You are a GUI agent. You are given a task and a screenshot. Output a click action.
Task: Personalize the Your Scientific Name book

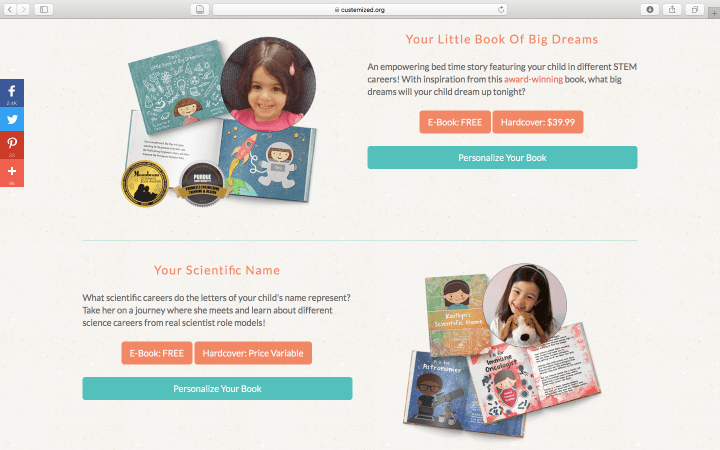tap(217, 388)
